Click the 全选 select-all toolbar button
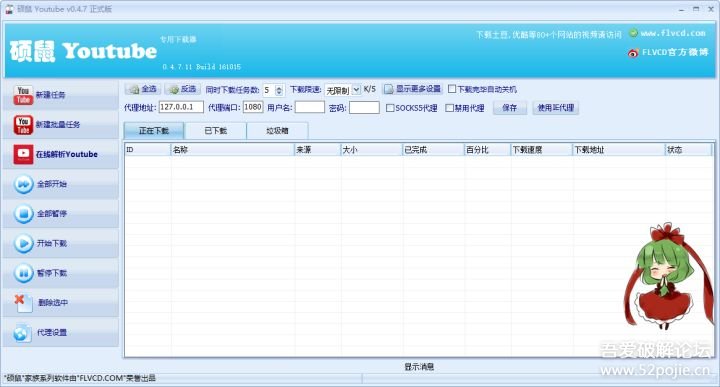The height and width of the screenshot is (387, 720). [142, 89]
